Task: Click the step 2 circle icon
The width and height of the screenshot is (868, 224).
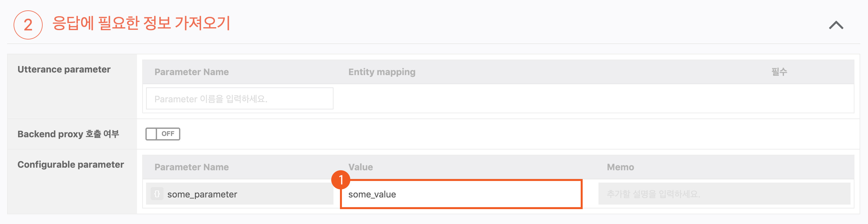Action: [28, 25]
